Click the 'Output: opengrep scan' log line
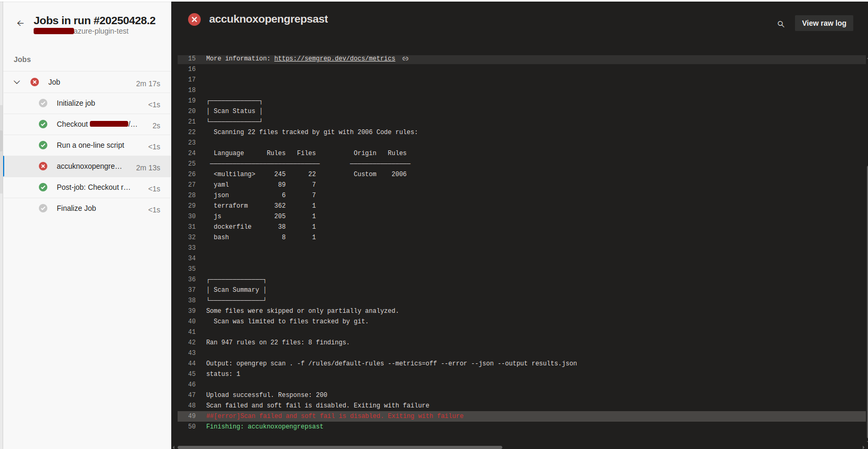868x449 pixels. (x=391, y=363)
